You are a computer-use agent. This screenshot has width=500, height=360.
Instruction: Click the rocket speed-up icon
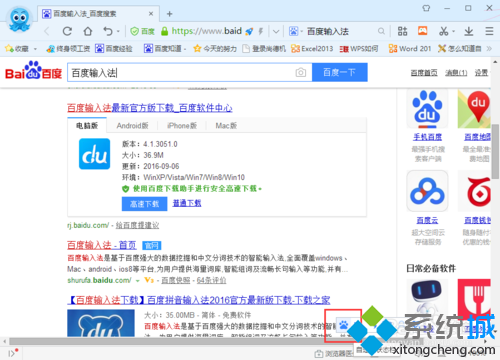tap(249, 31)
